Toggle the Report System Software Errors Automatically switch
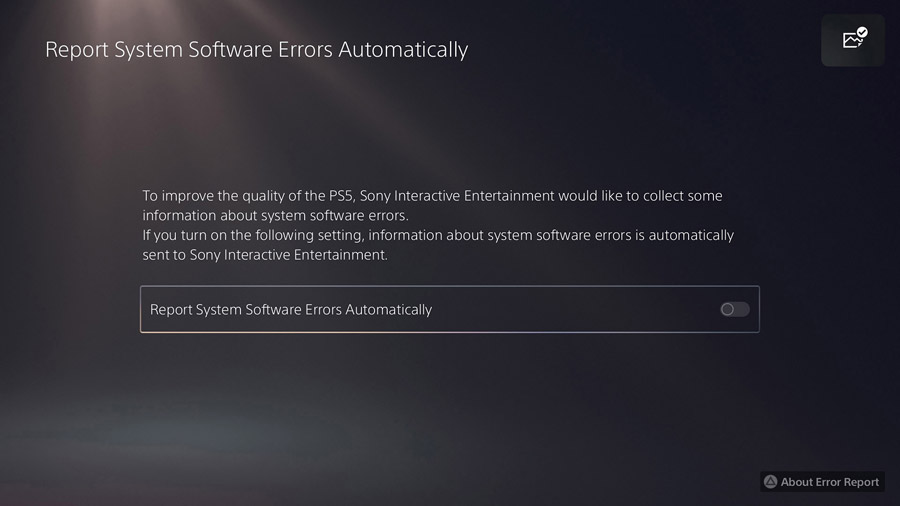This screenshot has width=900, height=506. click(x=735, y=309)
